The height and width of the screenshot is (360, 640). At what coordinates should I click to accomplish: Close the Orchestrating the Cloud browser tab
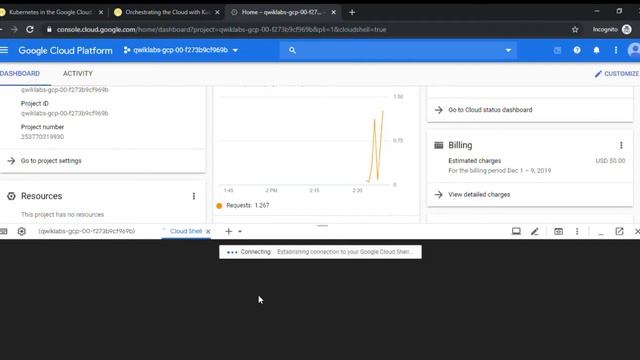pyautogui.click(x=217, y=12)
